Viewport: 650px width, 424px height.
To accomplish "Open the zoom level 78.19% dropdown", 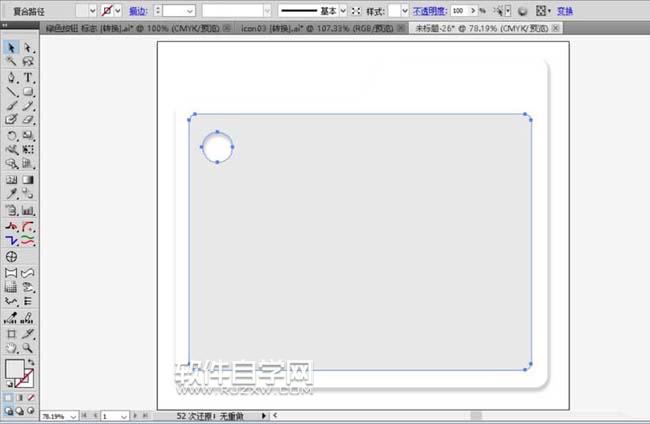I will click(73, 416).
